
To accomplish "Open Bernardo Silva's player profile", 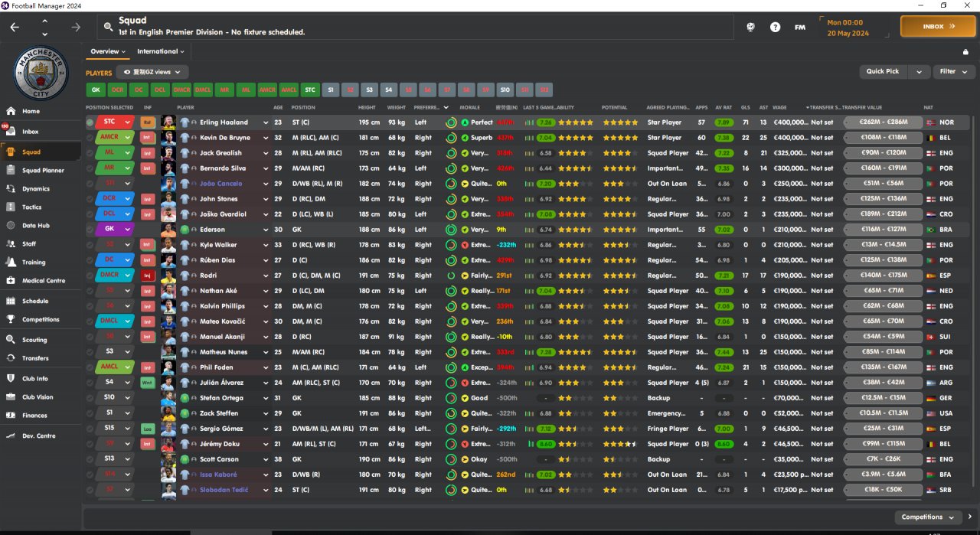I will pos(224,168).
